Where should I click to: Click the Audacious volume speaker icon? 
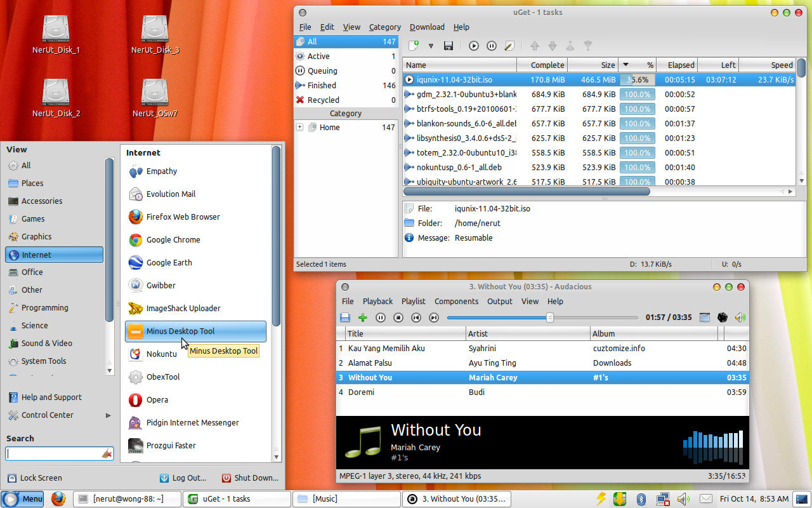[740, 317]
